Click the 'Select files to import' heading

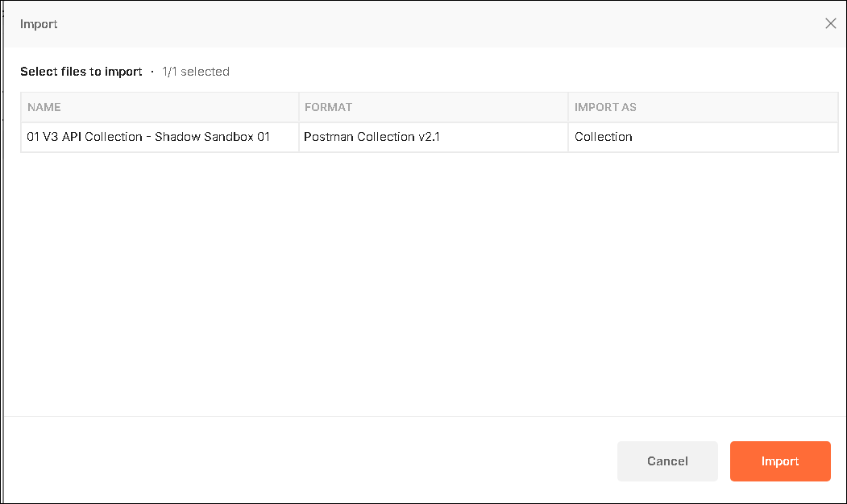(x=81, y=72)
